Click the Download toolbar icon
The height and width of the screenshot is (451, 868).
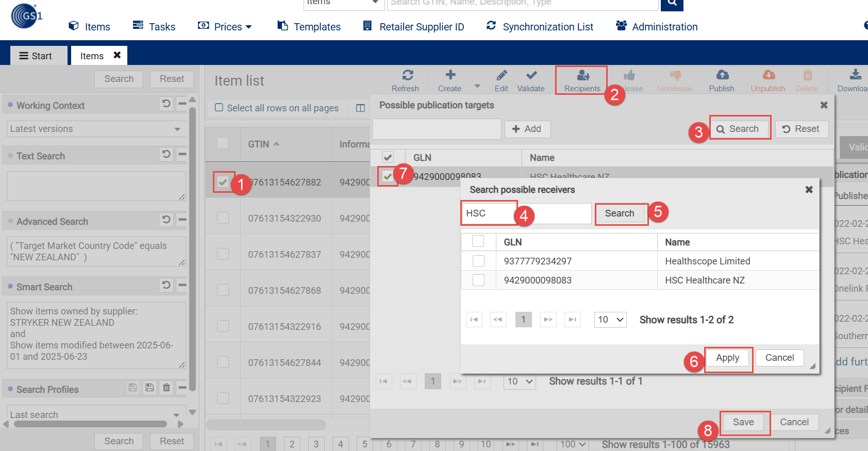click(855, 75)
